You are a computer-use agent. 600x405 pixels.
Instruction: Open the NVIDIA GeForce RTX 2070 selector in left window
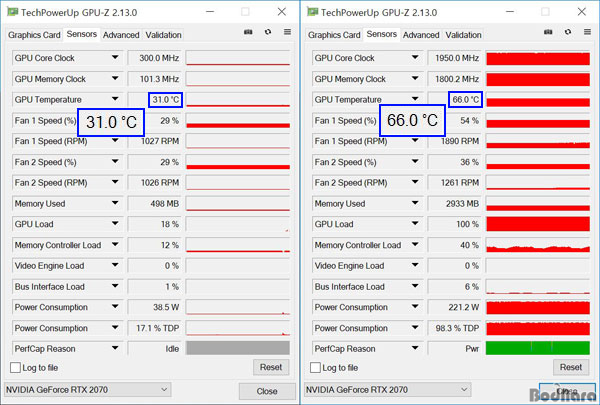point(88,390)
